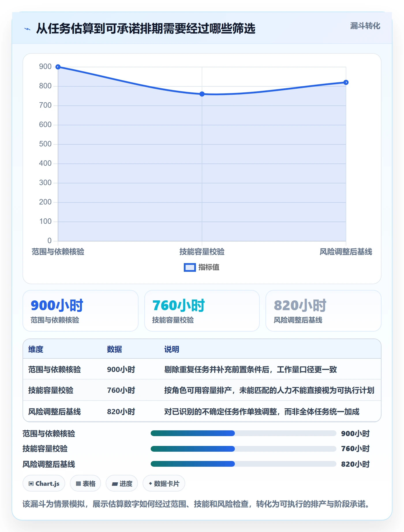Click the 数据 column header
This screenshot has height=532, width=404.
115,349
